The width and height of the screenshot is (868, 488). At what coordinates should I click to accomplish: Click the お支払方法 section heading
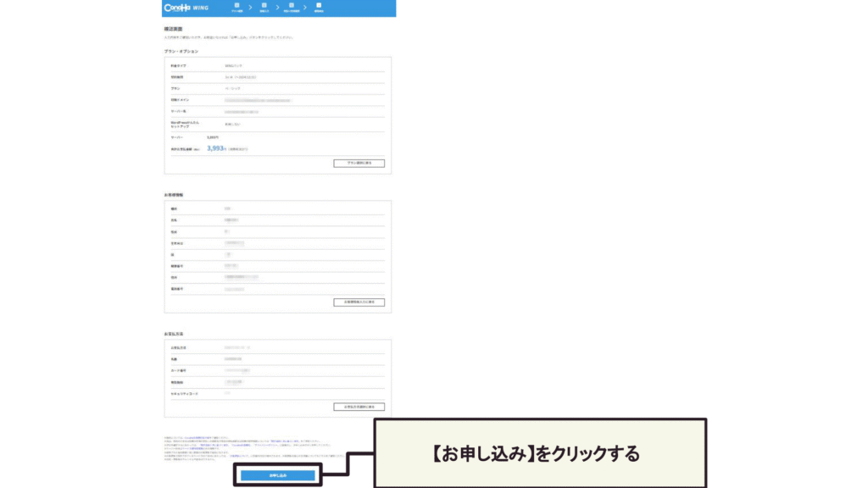point(174,334)
